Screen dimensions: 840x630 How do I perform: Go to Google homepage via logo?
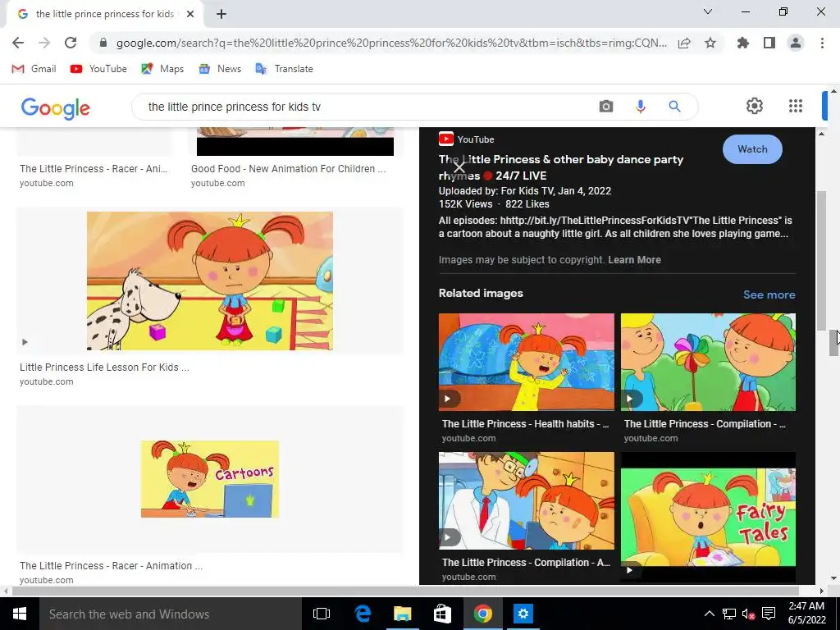pos(56,107)
